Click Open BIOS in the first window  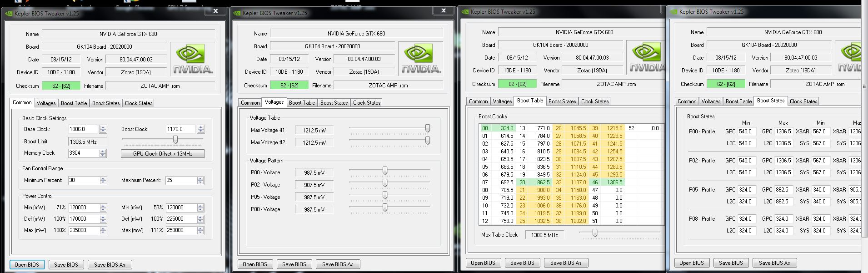click(x=27, y=264)
